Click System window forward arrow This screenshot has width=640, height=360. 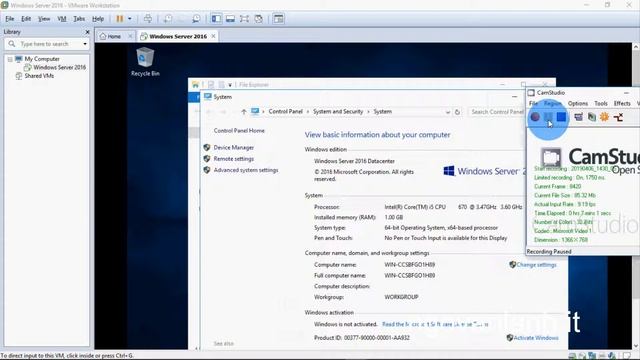point(223,112)
